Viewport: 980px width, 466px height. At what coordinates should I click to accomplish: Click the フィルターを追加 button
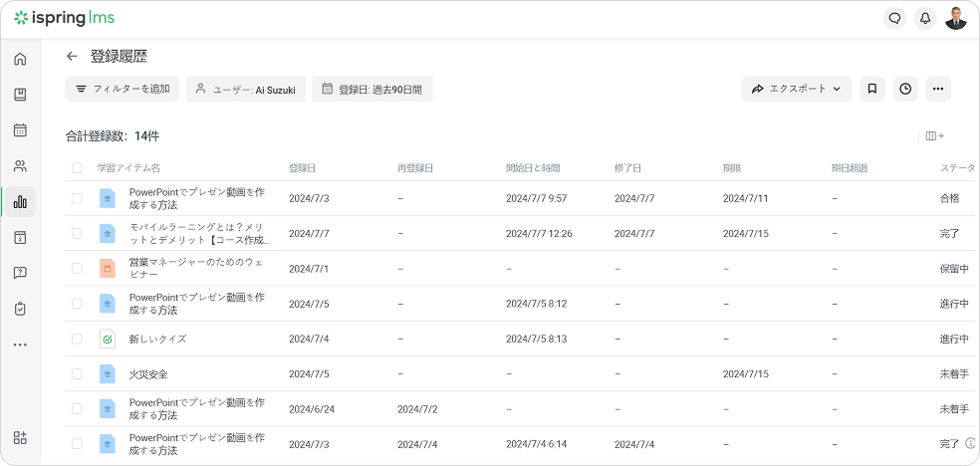[x=122, y=89]
